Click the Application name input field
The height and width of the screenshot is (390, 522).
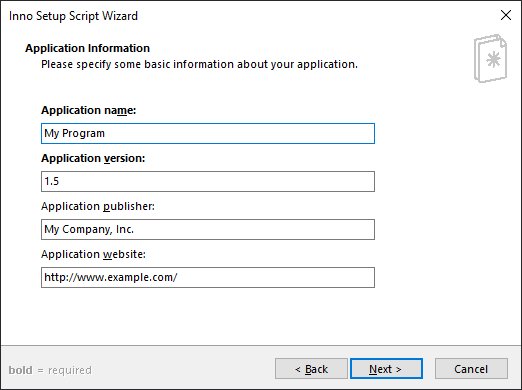click(x=208, y=133)
